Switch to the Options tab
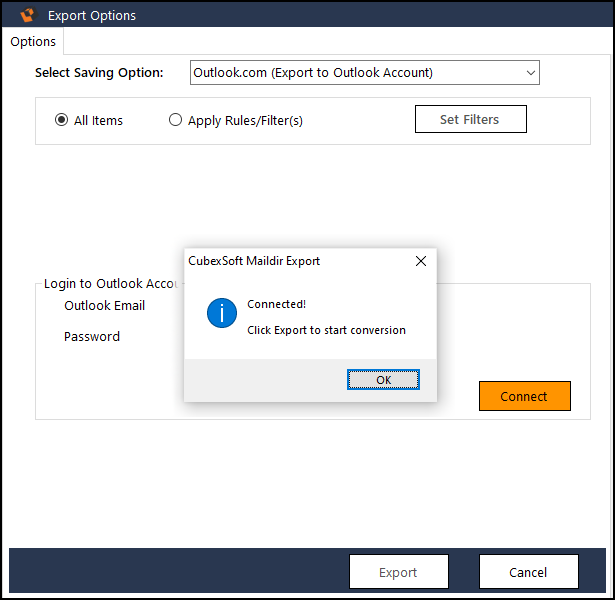 tap(33, 42)
